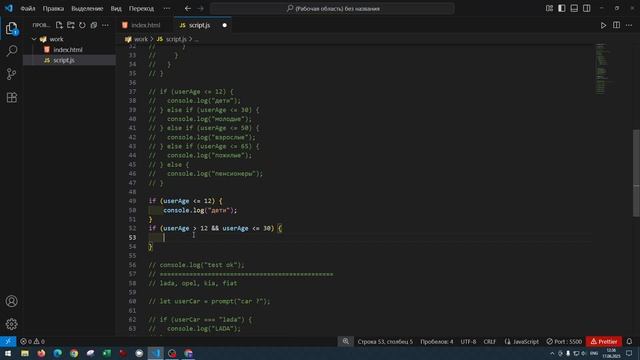Close script.js tab via unsaved dot
Screen dimensions: 640x360
point(224,25)
